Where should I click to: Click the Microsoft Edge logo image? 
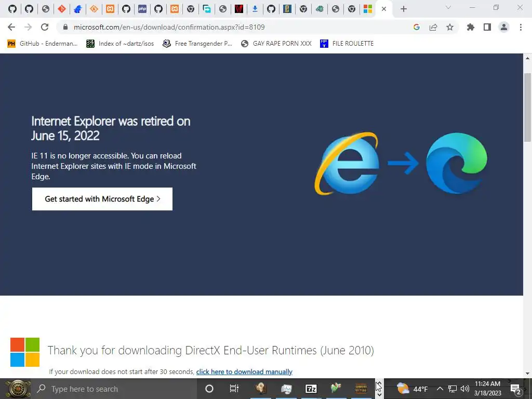(x=456, y=164)
